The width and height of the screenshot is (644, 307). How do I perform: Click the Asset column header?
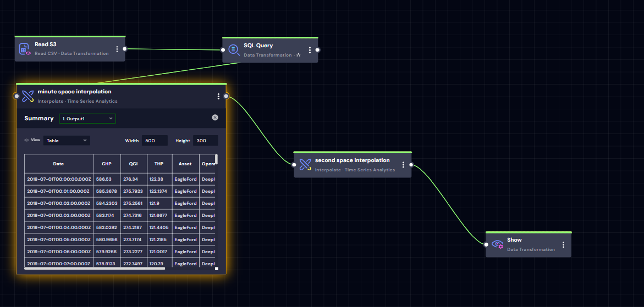186,164
